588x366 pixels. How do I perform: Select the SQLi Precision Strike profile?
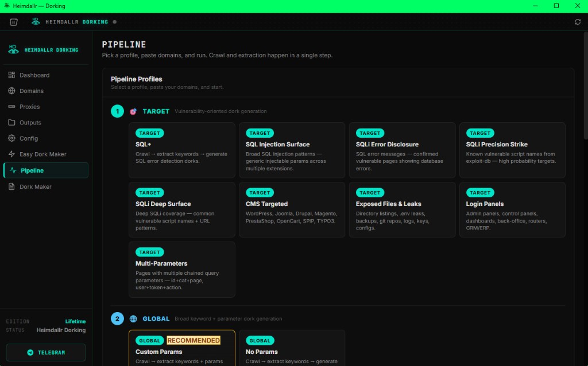coord(512,150)
